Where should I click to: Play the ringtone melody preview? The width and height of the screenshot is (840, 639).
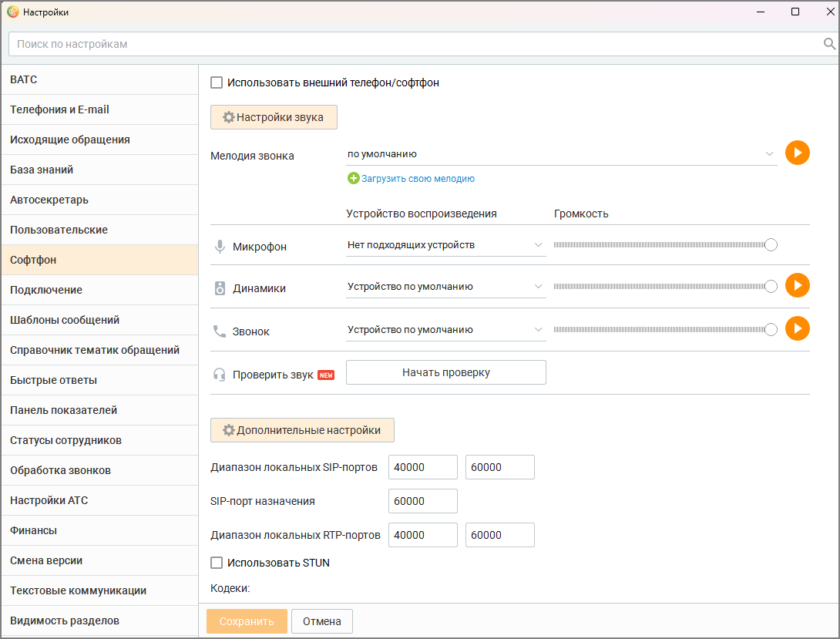tap(797, 153)
